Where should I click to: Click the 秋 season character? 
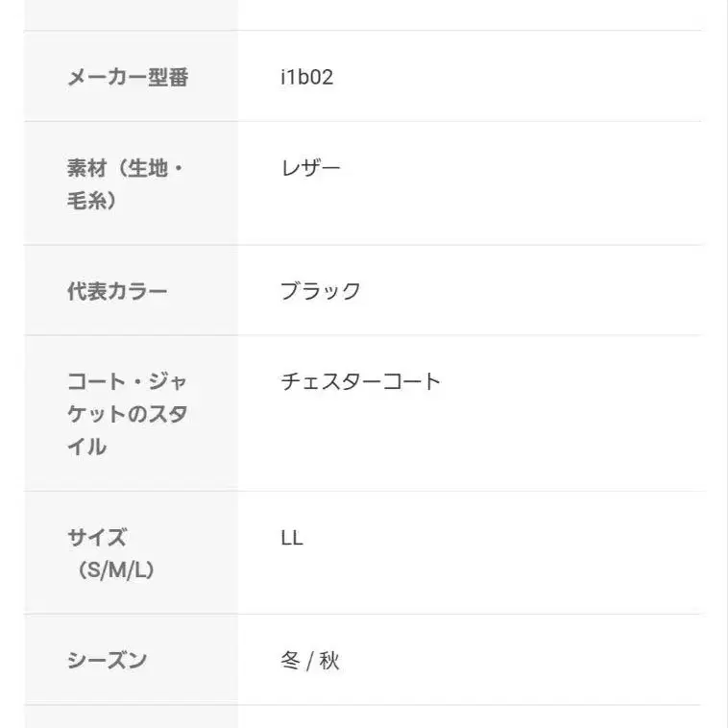[329, 661]
